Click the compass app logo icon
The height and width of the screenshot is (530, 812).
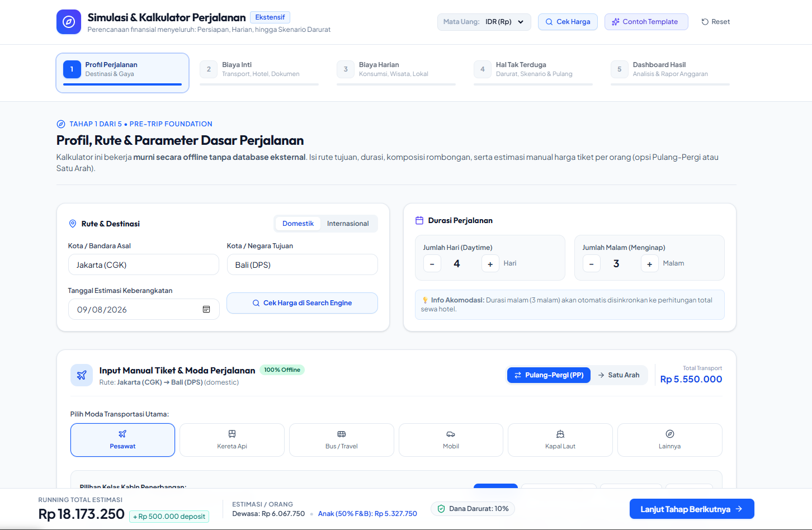69,22
